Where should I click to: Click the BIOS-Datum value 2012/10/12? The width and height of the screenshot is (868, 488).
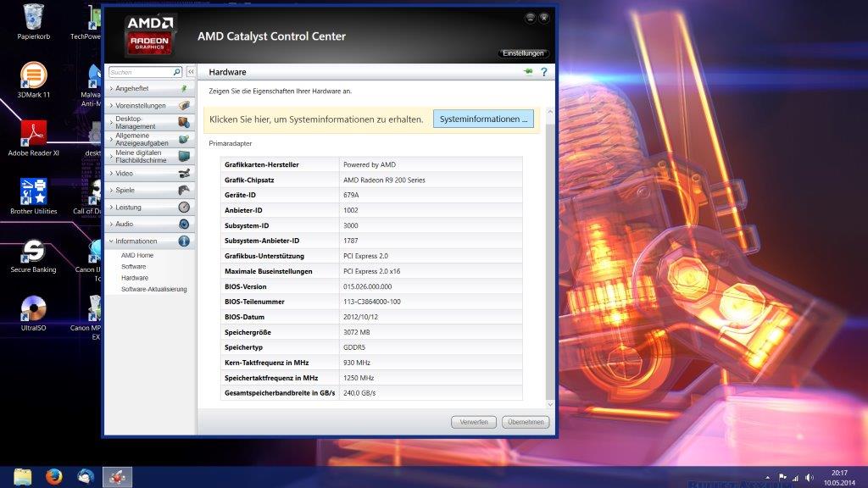point(359,317)
